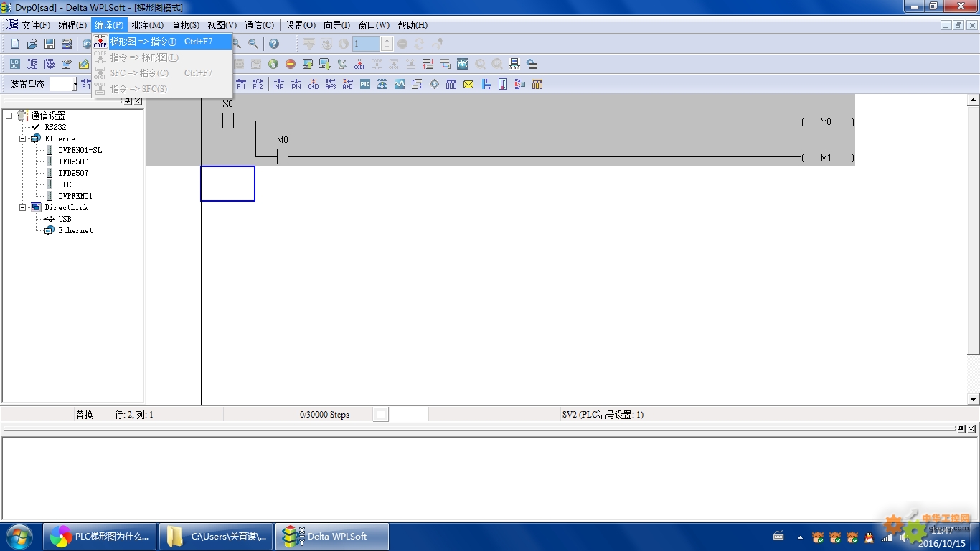Switch to the C:\Users folder taskbar window
The width and height of the screenshot is (980, 551).
pos(216,536)
